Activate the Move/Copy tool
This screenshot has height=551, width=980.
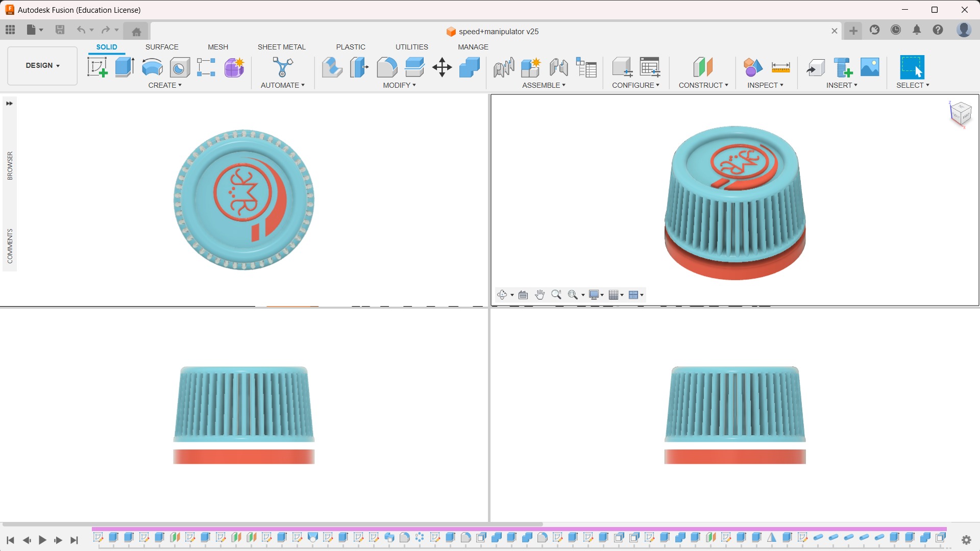442,67
